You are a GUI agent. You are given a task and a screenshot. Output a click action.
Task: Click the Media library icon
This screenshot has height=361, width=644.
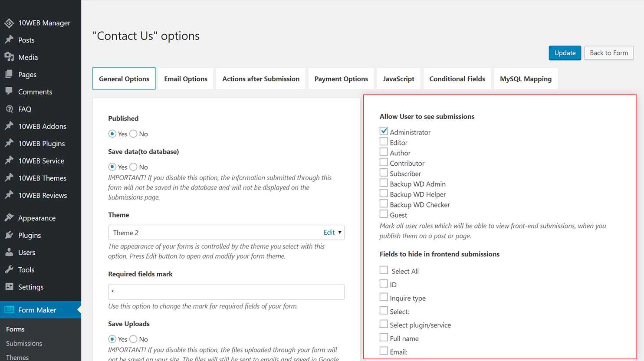[x=9, y=57]
